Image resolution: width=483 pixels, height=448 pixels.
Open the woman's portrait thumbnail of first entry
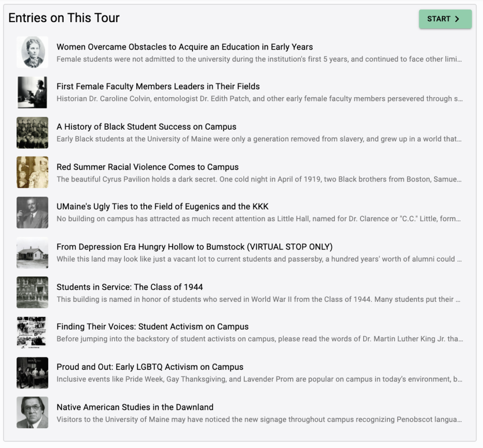[x=33, y=52]
